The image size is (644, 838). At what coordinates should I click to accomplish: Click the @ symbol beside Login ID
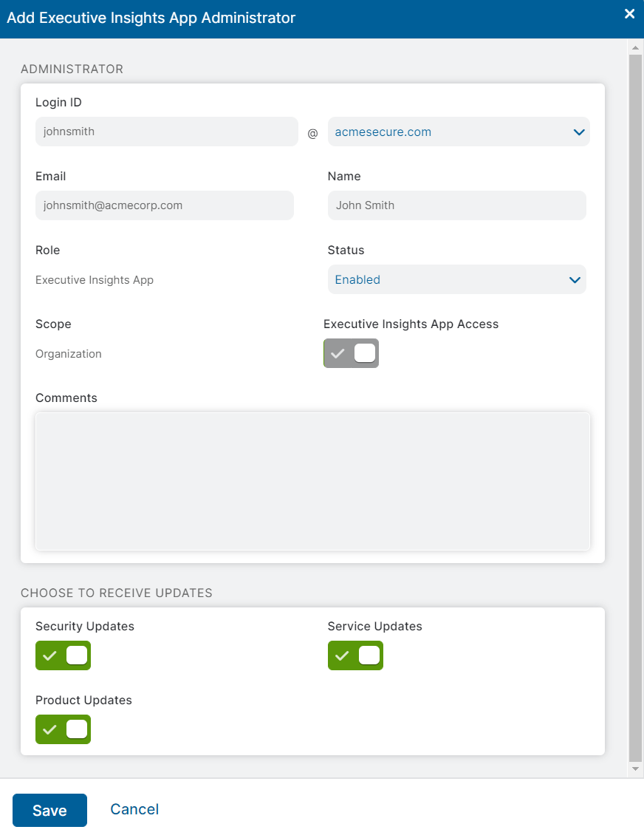coord(312,133)
